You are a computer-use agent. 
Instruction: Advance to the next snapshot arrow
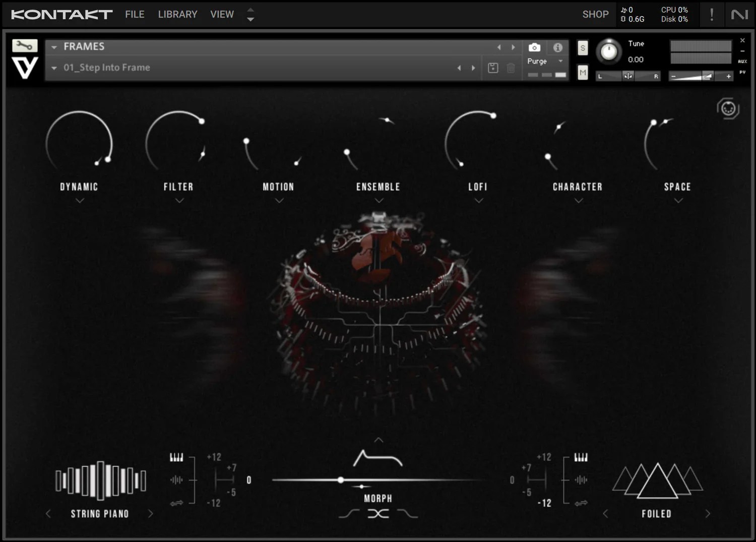(x=473, y=67)
